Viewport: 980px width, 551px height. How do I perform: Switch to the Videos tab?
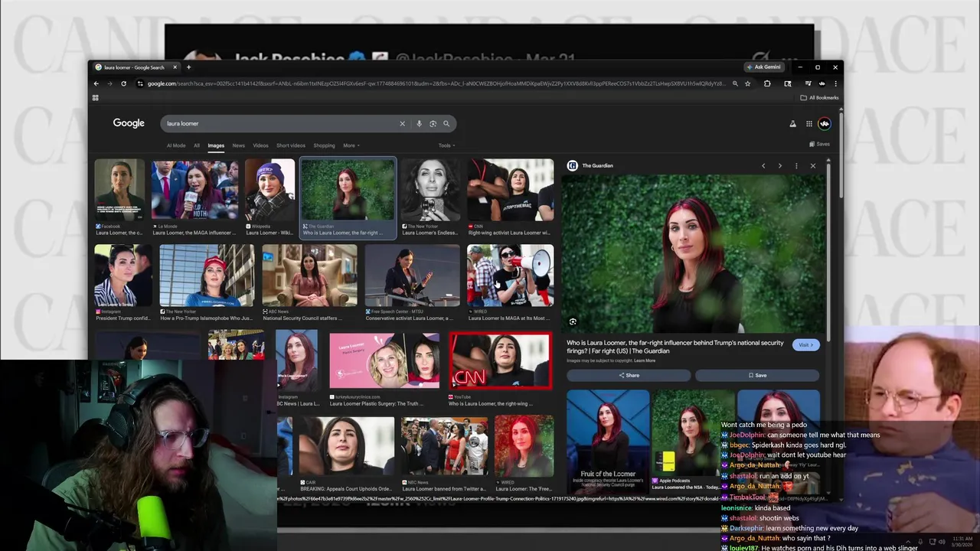(260, 145)
